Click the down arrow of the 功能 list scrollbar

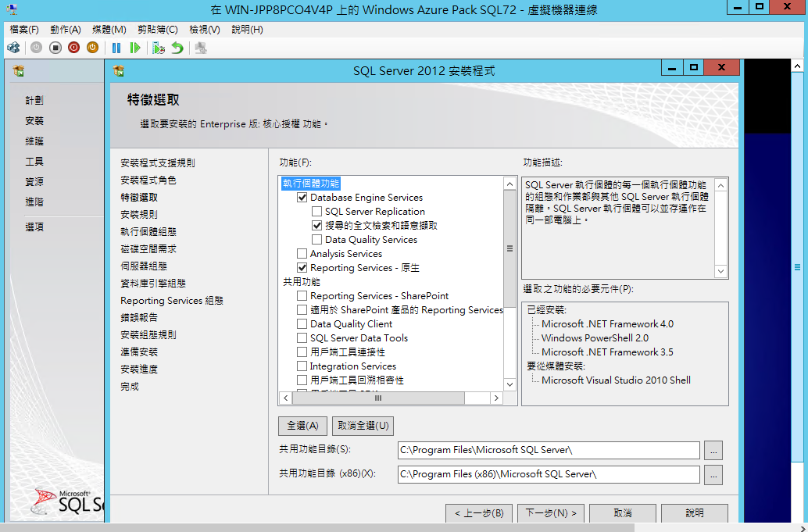point(509,384)
